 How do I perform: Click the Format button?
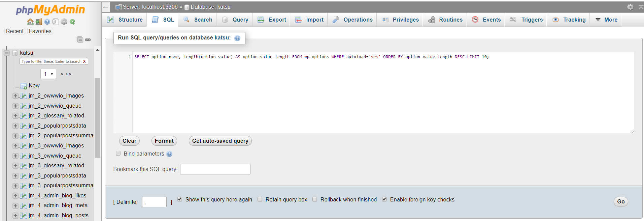(x=164, y=141)
